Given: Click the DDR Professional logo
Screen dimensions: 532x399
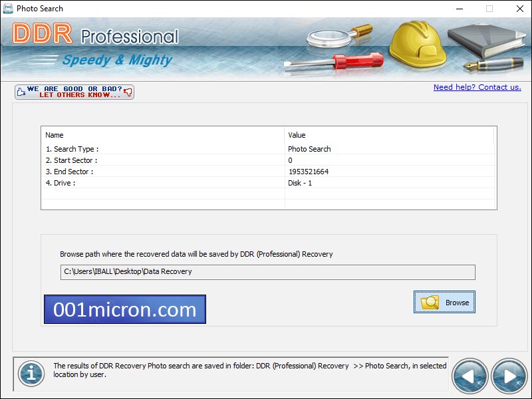Looking at the screenshot, I should point(96,36).
